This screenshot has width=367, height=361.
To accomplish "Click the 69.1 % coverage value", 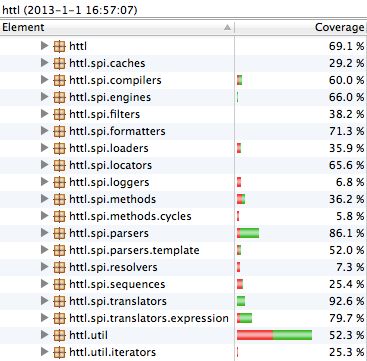I will [x=346, y=46].
